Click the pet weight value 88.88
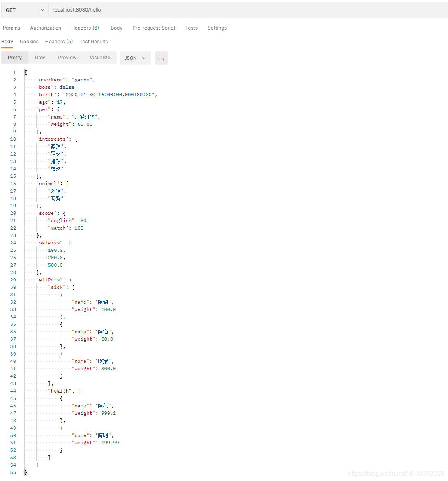This screenshot has height=481, width=448. point(85,124)
